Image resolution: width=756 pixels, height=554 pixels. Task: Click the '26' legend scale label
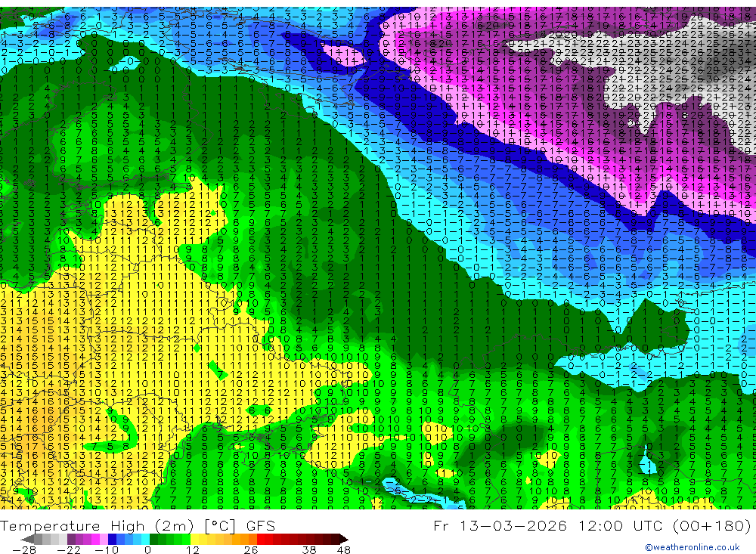click(x=251, y=549)
